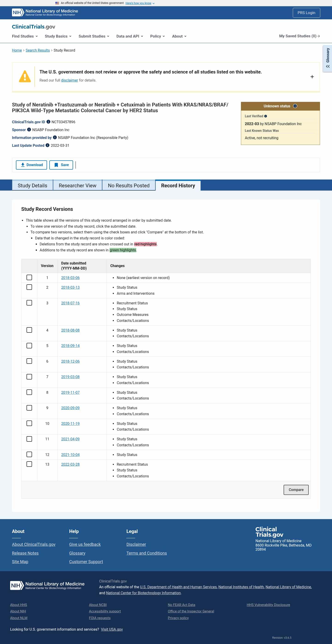
Task: Click the footer NIH National Library of Medicine logo
Action: pos(47,585)
